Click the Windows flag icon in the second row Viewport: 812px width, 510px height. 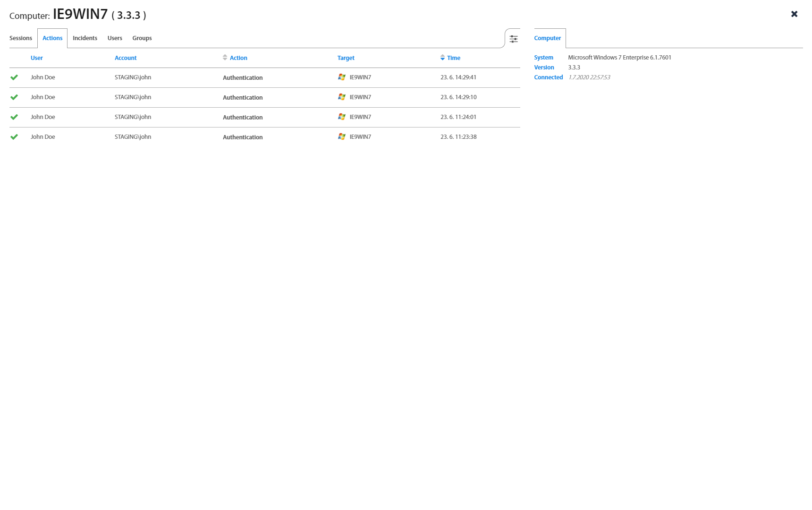(x=341, y=97)
